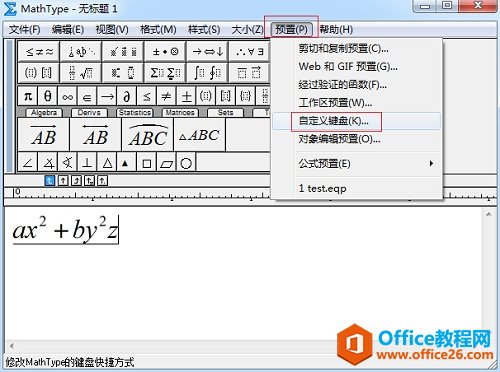
Task: Insert the parallelogram symbol
Action: tap(166, 163)
